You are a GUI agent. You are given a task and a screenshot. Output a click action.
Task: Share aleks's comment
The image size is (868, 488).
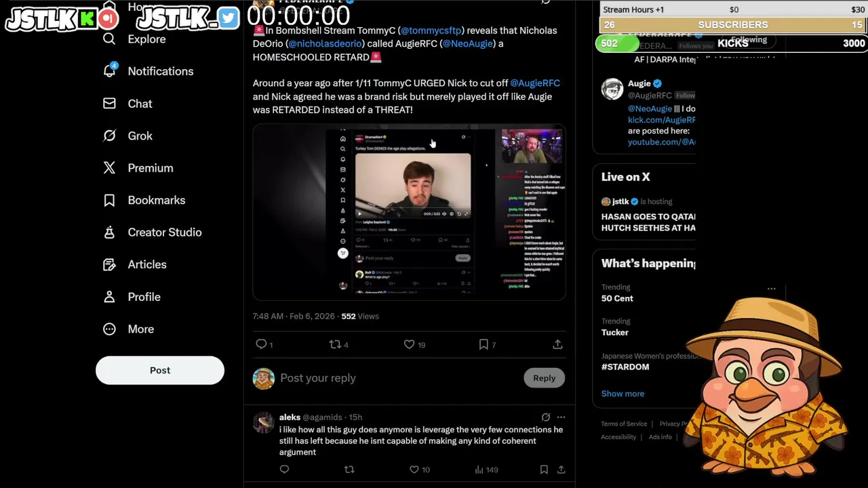point(561,469)
